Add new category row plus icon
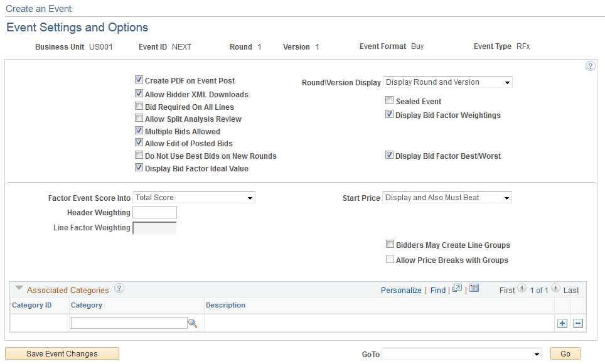This screenshot has height=364, width=605. 562,323
